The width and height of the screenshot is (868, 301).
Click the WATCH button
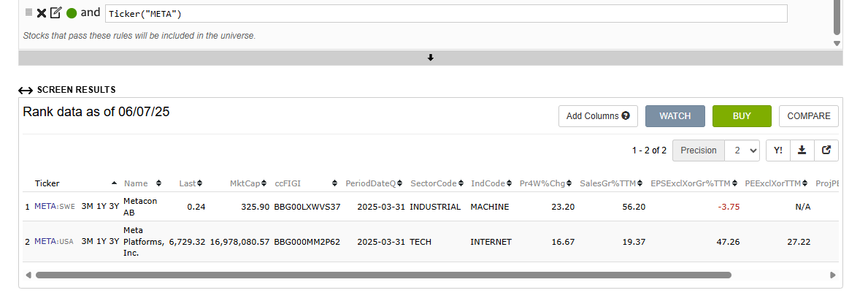pos(675,116)
